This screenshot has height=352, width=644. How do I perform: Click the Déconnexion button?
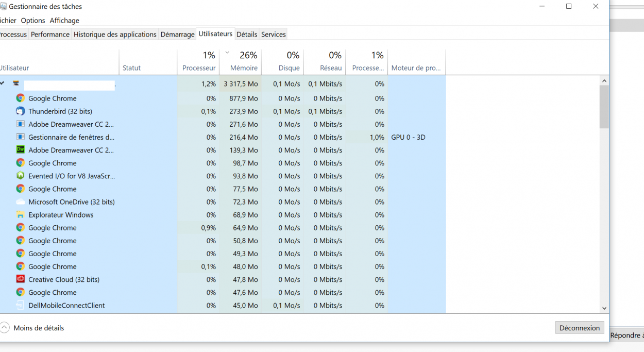[x=580, y=328]
